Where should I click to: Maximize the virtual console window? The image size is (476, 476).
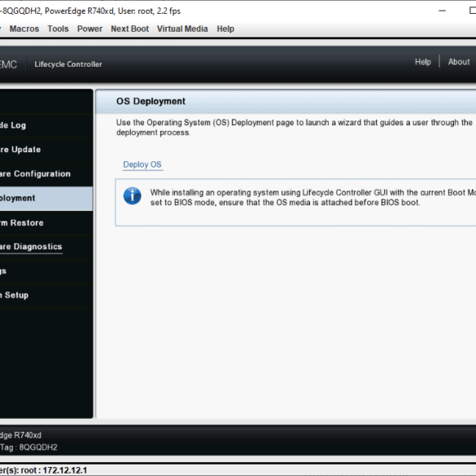click(473, 11)
